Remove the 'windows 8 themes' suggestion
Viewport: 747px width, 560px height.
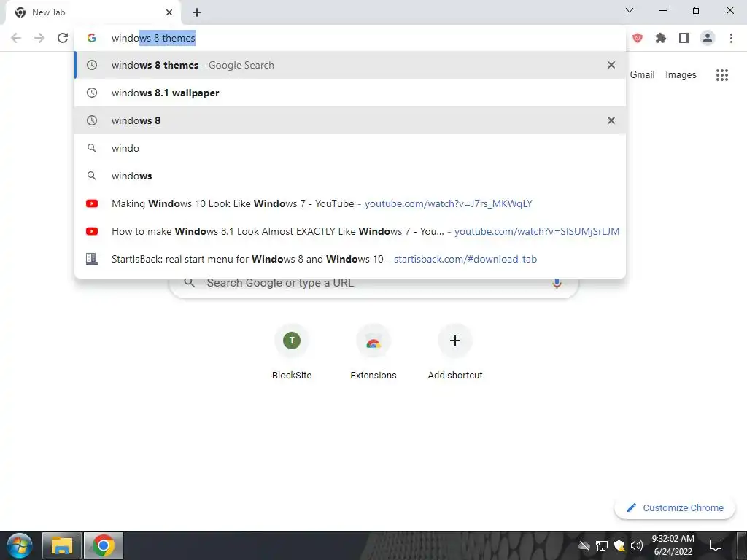coord(611,65)
